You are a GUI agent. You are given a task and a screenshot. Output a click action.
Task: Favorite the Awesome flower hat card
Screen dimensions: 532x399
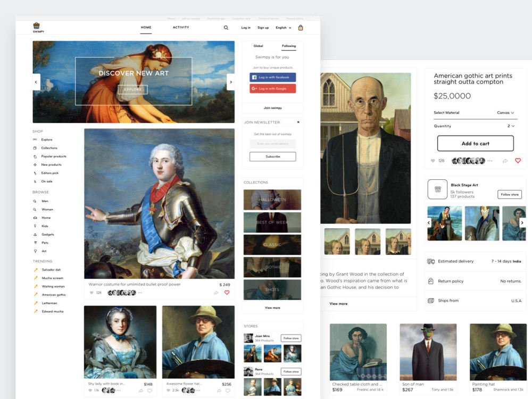[x=228, y=390]
